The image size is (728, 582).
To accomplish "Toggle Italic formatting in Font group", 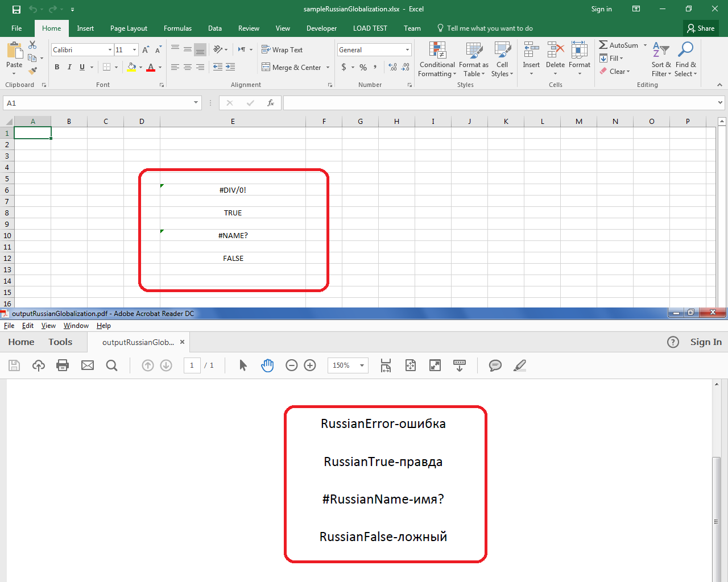I will 69,67.
